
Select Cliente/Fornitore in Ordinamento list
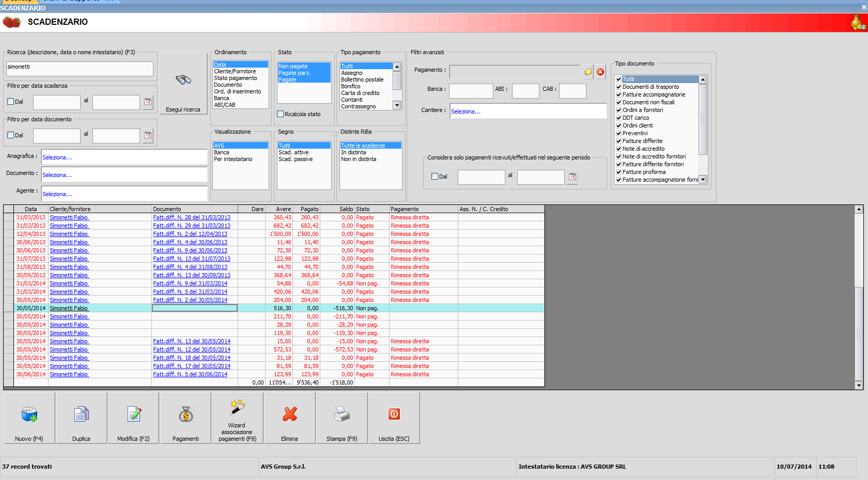pyautogui.click(x=235, y=71)
